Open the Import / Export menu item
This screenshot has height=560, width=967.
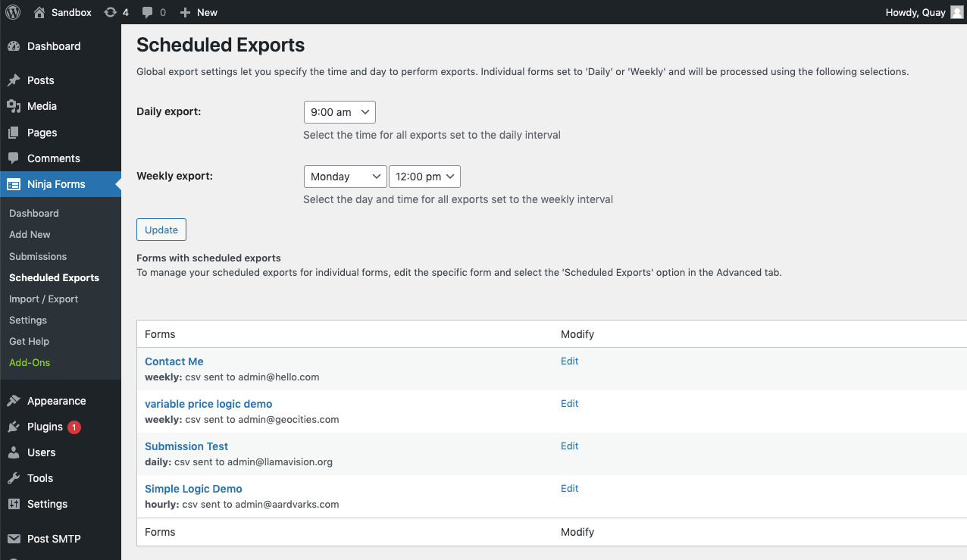(43, 299)
